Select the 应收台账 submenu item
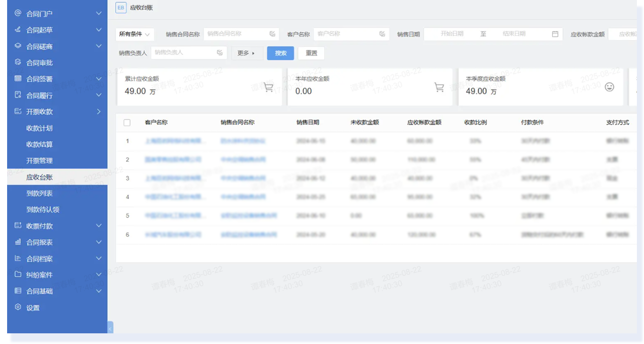The width and height of the screenshot is (644, 344). tap(57, 177)
